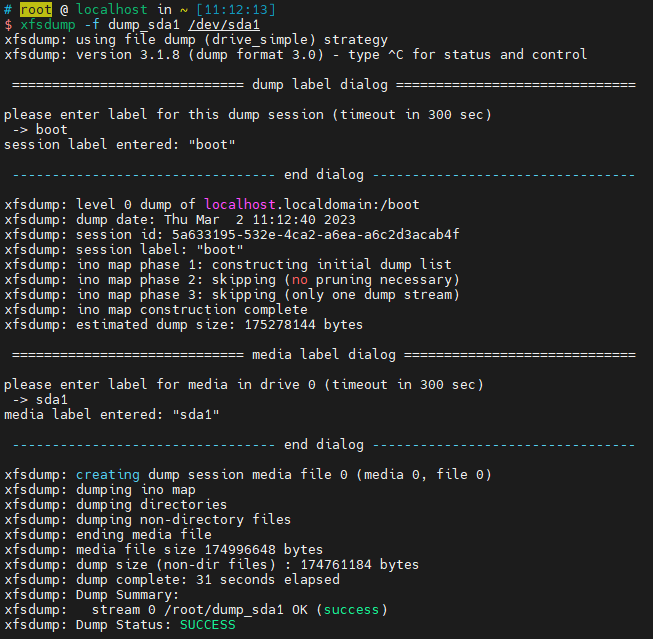
Task: Click the 'media label dialog' header text
Action: click(324, 354)
